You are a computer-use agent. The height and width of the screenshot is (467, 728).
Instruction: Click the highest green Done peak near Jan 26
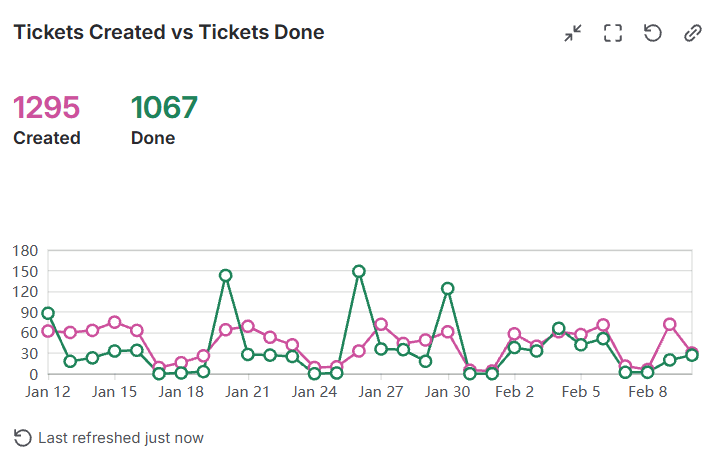click(x=359, y=271)
